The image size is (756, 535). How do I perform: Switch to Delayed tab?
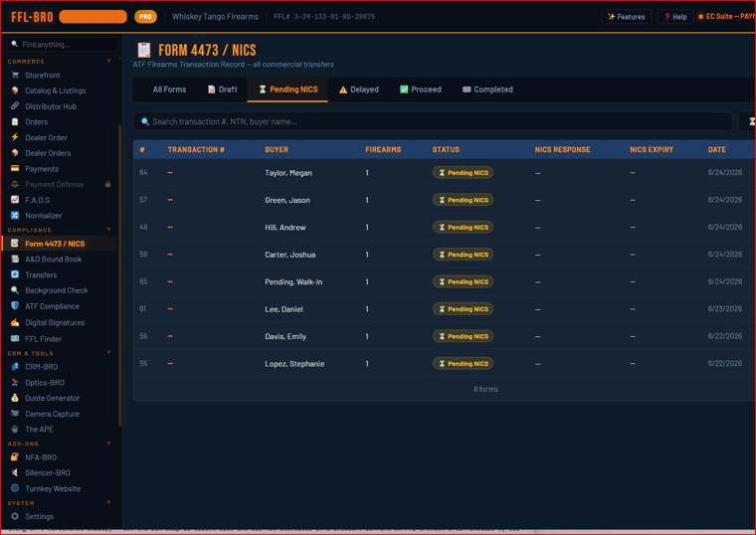[359, 89]
